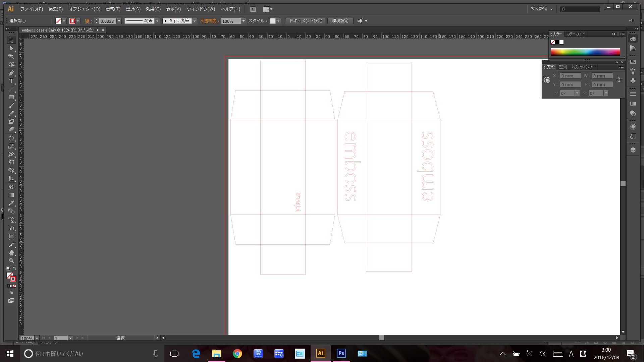
Task: Select the Scale tool
Action: 11,146
